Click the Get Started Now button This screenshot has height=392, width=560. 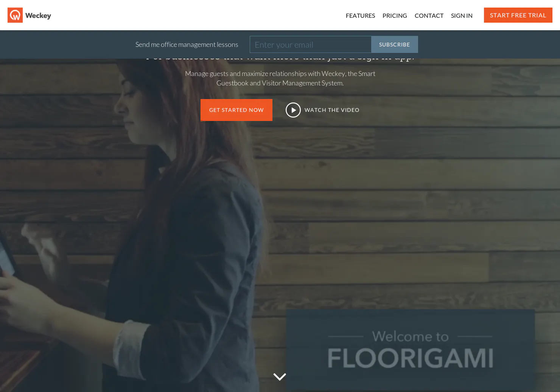[236, 110]
